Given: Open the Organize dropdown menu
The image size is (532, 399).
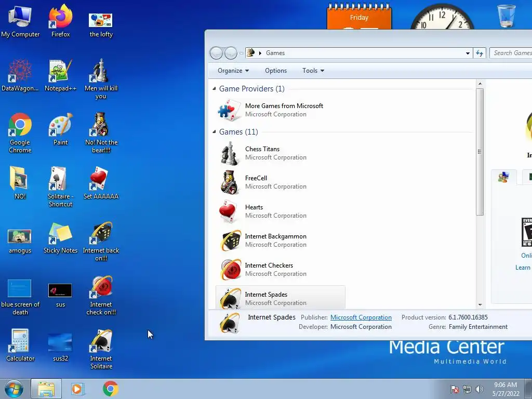Looking at the screenshot, I should pyautogui.click(x=233, y=71).
